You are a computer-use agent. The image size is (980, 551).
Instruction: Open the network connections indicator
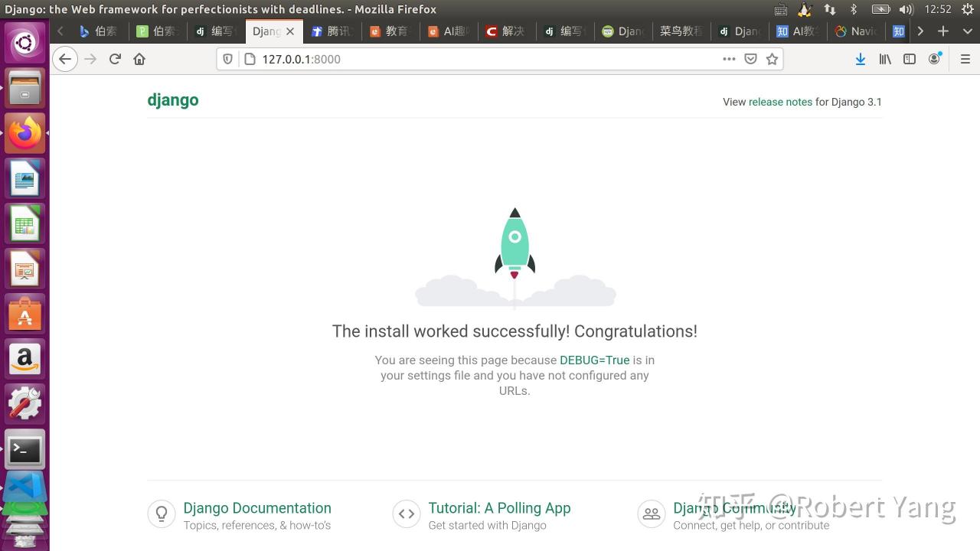[x=830, y=9]
